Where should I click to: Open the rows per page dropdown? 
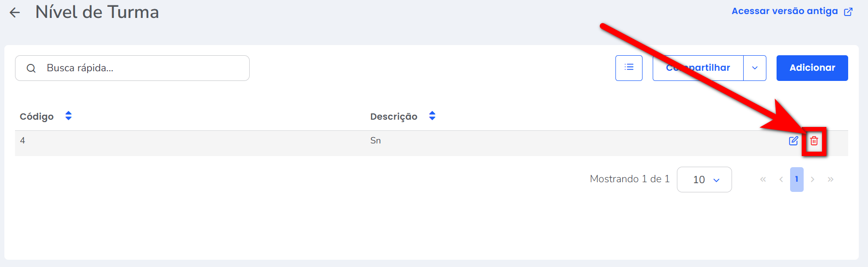coord(704,180)
